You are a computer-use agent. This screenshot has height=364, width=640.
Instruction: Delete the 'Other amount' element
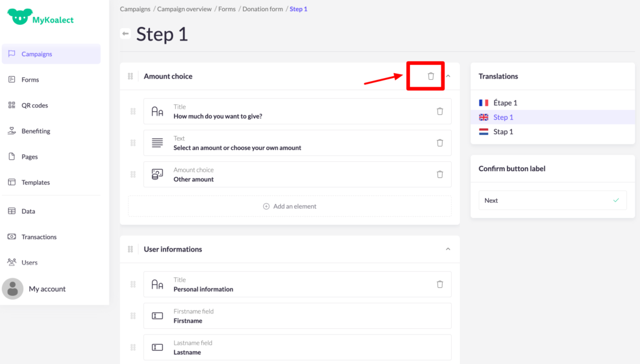click(x=439, y=175)
